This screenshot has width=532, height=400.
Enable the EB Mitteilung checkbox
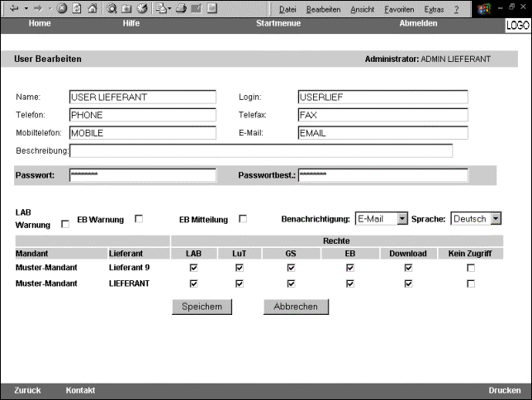click(x=243, y=219)
